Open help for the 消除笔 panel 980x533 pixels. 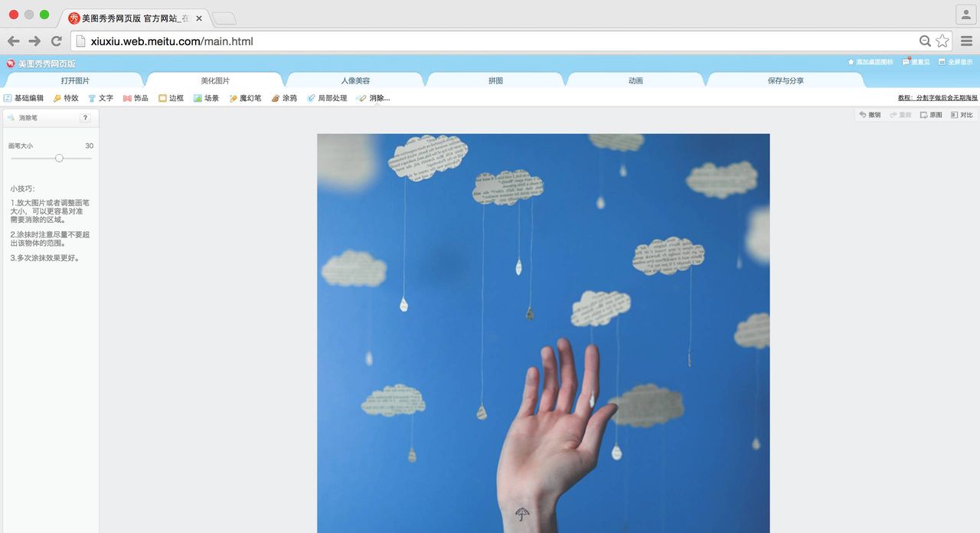[x=85, y=118]
